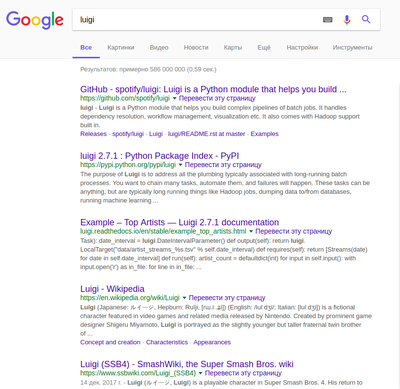Viewport: 400px width, 389px height.
Task: Open the Releases sitelink
Action: (93, 134)
